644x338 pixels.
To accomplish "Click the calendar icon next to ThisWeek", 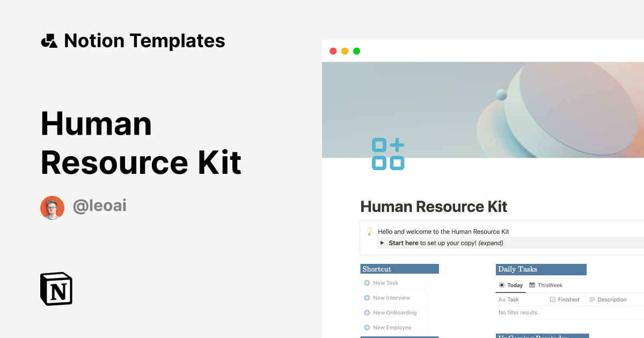I will coord(533,285).
